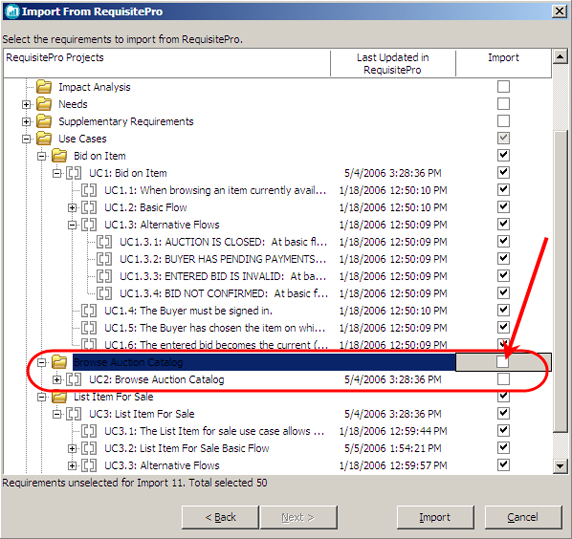Click requirement icon beside UC3.2 Basic Flow
This screenshot has height=539, width=572.
pos(89,448)
